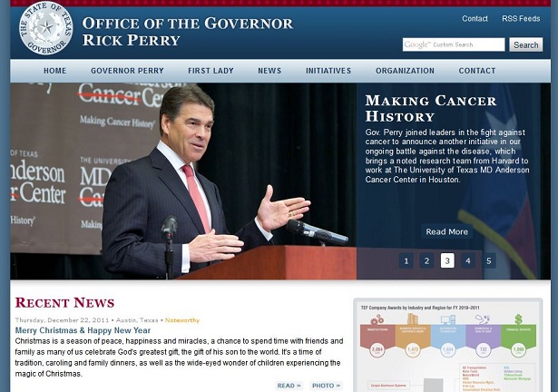Viewport: 558px width, 392px height.
Task: Click the Office of the Governor Rick Perry title
Action: tap(188, 32)
